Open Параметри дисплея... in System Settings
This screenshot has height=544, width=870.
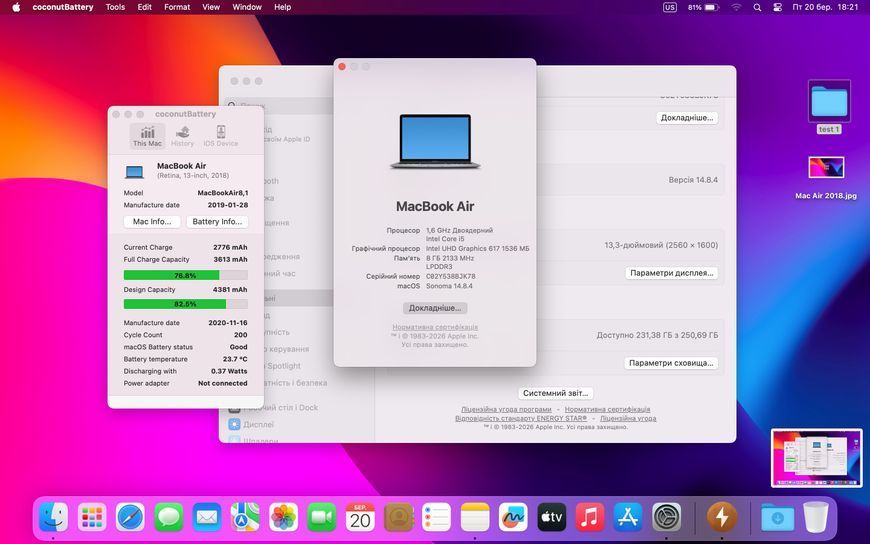[672, 273]
